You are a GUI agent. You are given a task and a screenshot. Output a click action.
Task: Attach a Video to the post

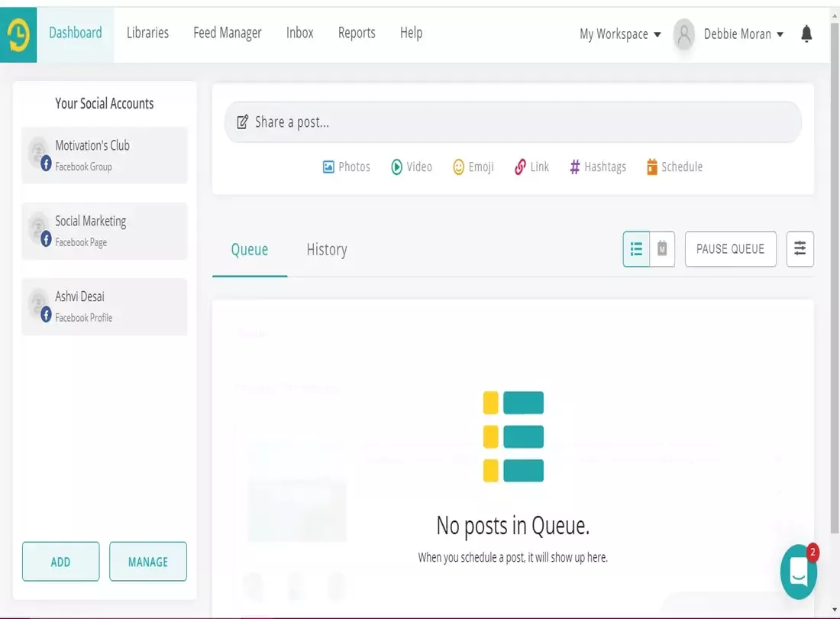412,167
